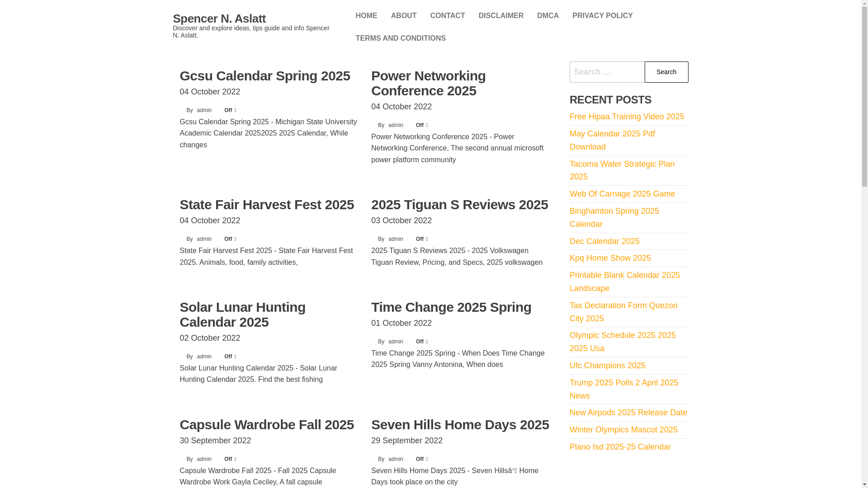Open Tacoma Water Strategic Plan 2025
868x488 pixels.
tap(622, 170)
